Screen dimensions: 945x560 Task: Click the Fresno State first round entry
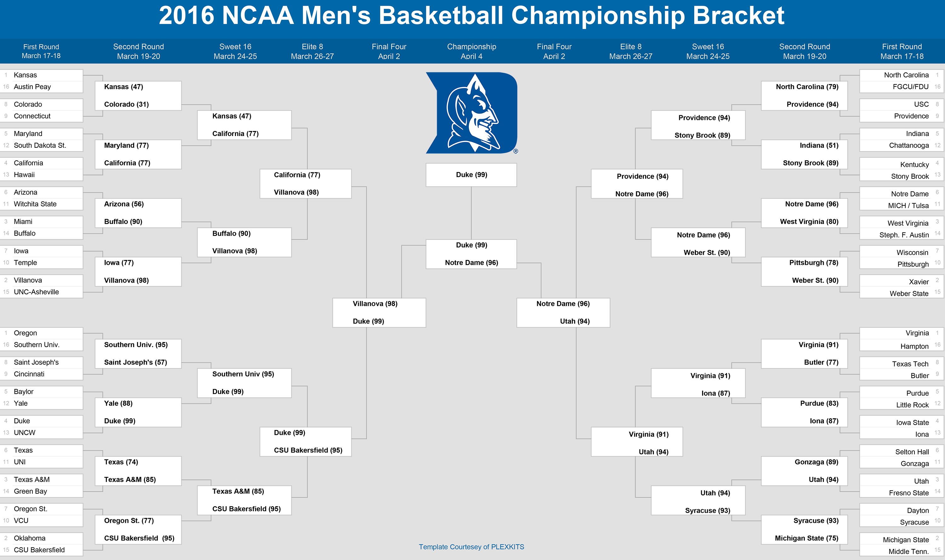click(908, 493)
